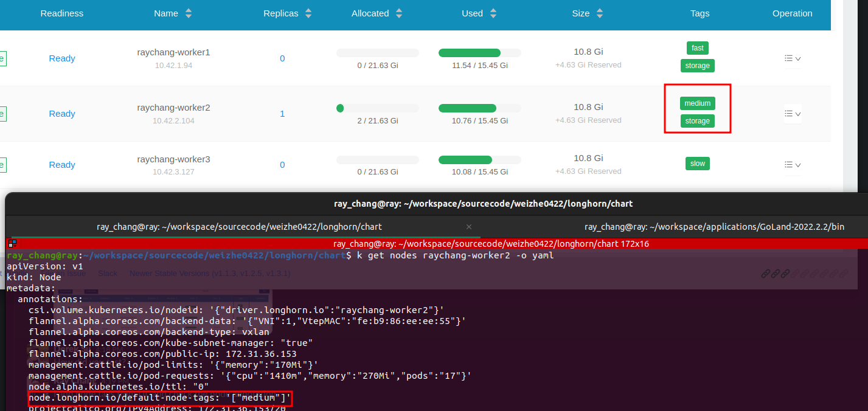
Task: Click the sort arrows on the Used column
Action: point(493,13)
